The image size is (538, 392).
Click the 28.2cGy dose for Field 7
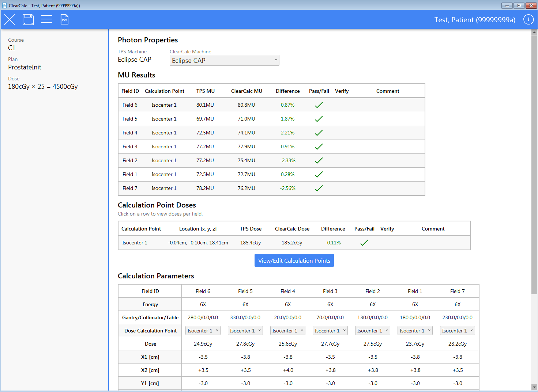(458, 344)
